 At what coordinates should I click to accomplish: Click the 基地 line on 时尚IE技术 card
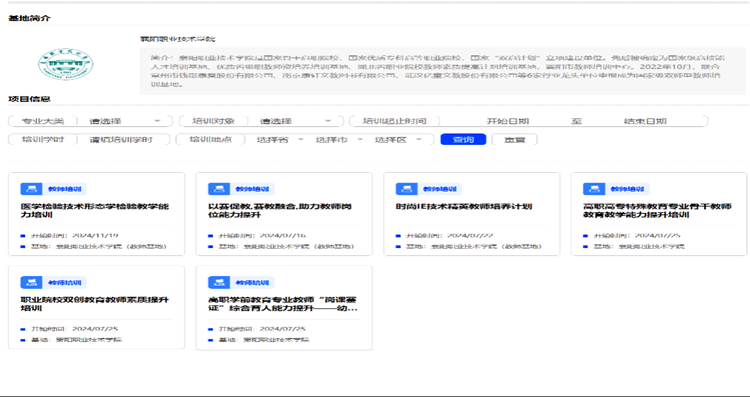[474, 247]
